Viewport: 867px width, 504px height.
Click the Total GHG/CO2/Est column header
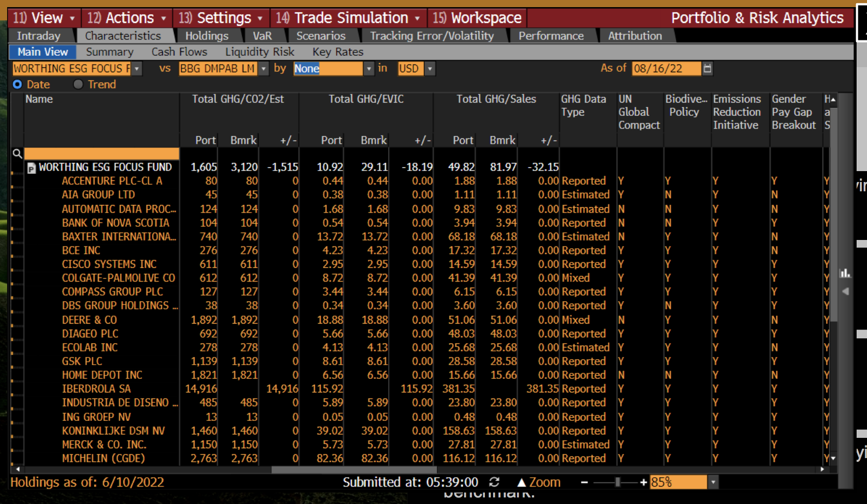coord(238,99)
